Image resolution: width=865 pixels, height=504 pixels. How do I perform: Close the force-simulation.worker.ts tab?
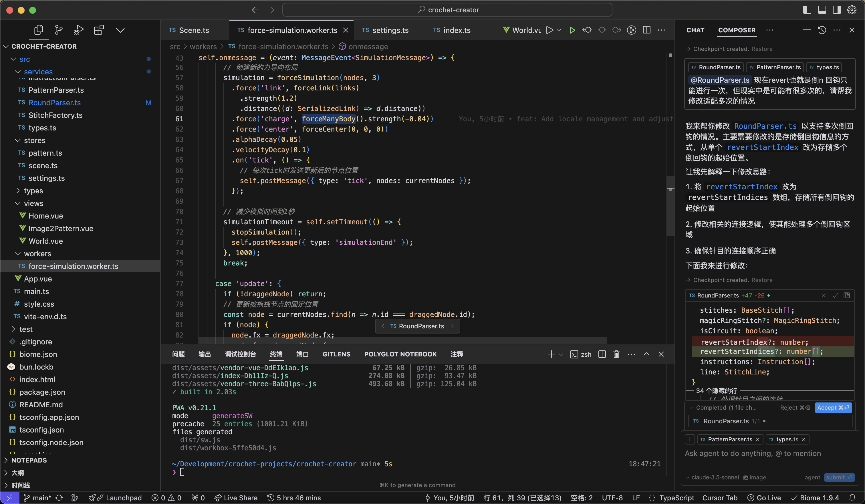click(x=346, y=30)
